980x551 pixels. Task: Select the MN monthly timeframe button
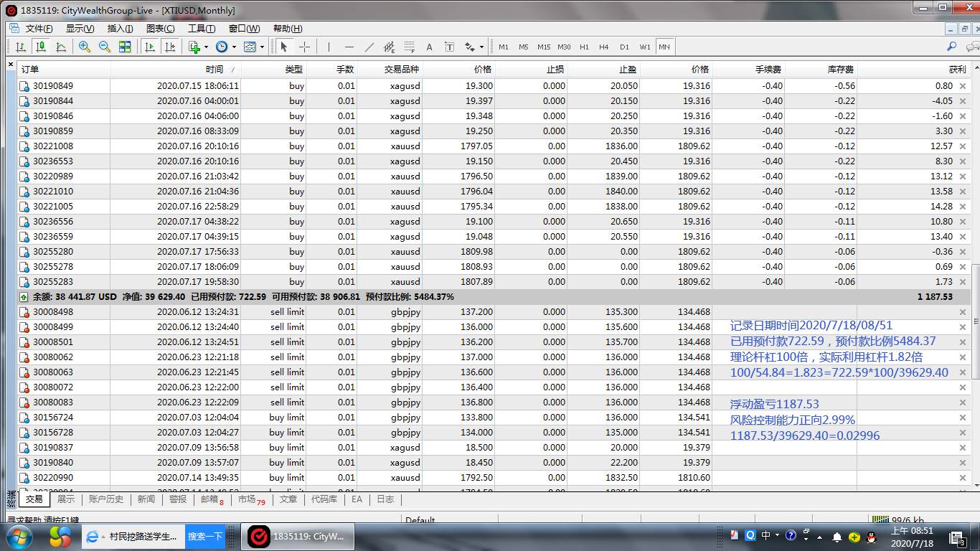pos(664,47)
